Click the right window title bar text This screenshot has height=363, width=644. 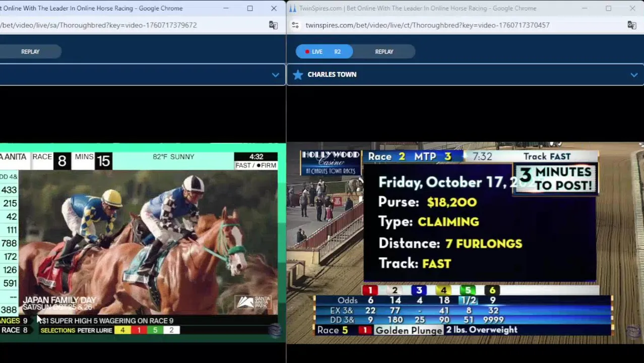coord(418,8)
